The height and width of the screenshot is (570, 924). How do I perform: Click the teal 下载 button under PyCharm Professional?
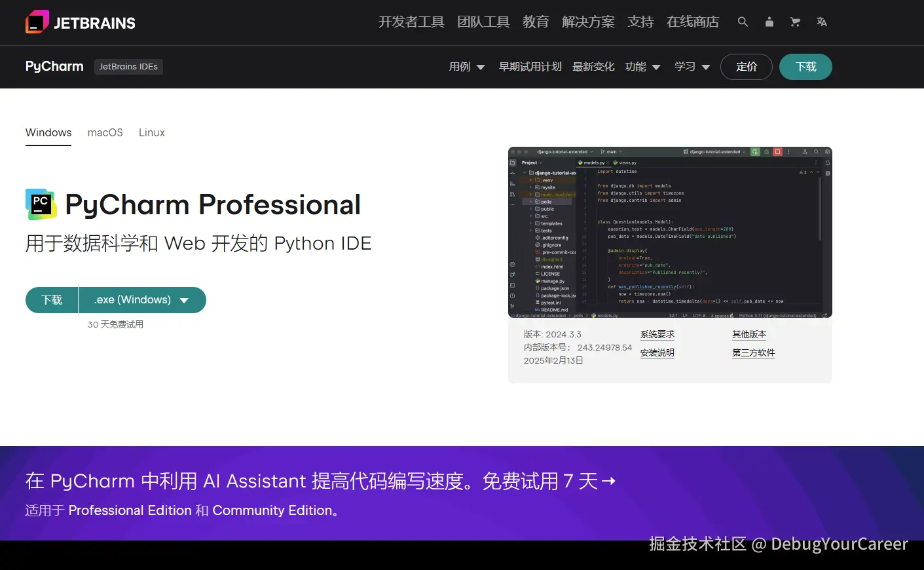[x=52, y=300]
